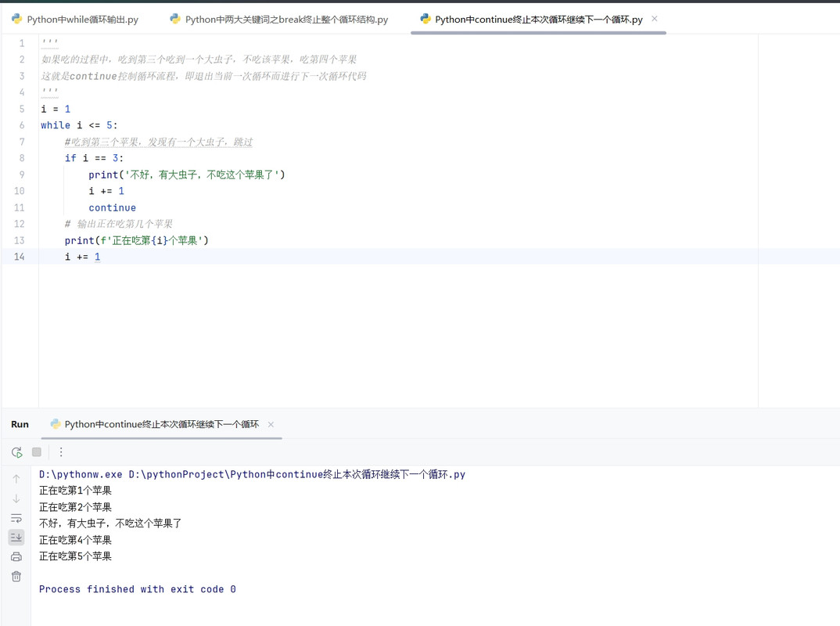Open more options three-dot menu in Run toolbar
The width and height of the screenshot is (840, 626).
click(x=61, y=452)
